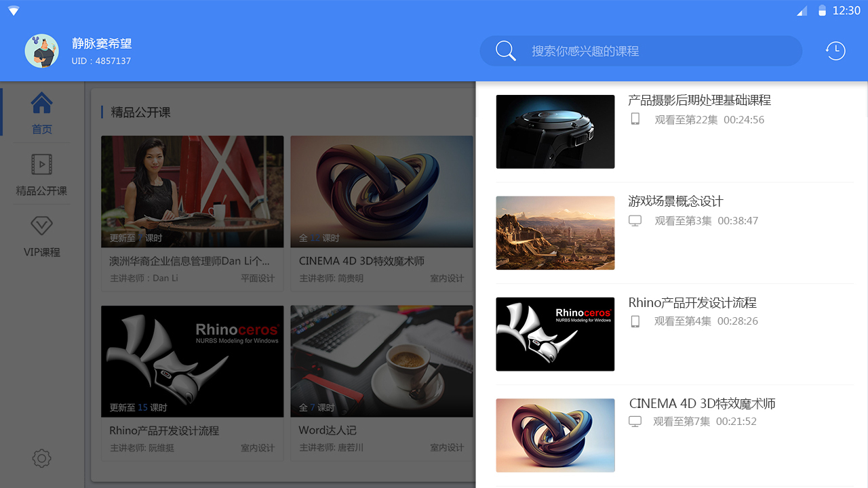Focus the 搜索你感兴趣的课程 search field
The height and width of the screenshot is (488, 868).
(x=641, y=51)
